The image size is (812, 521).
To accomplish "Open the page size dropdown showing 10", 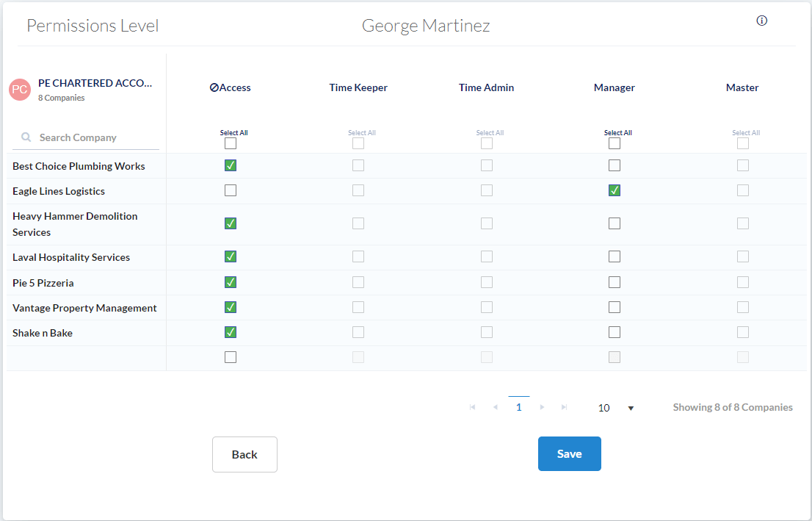I will [x=615, y=408].
